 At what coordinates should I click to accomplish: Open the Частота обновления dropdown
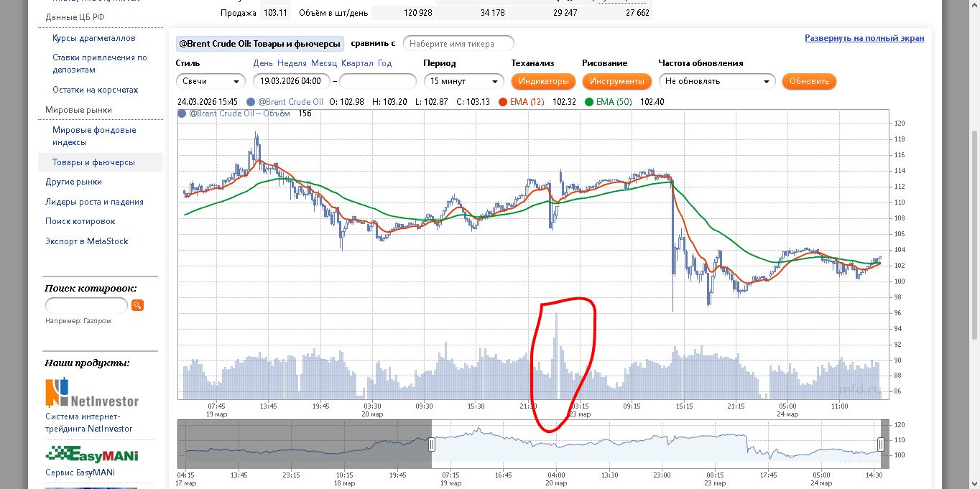click(x=717, y=81)
